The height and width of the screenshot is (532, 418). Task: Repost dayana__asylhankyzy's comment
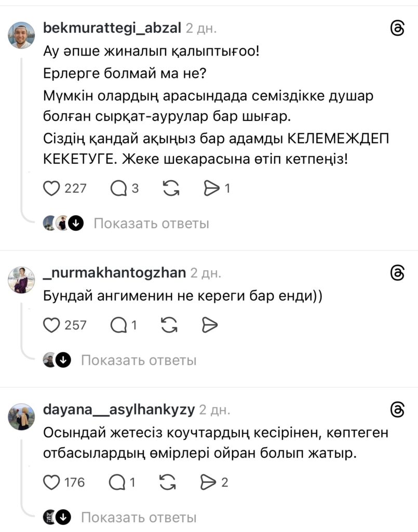[169, 483]
